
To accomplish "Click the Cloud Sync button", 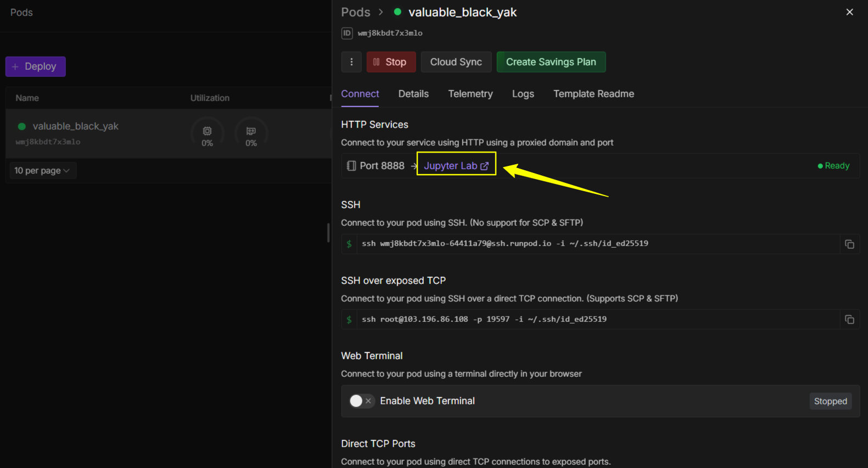I will (456, 62).
